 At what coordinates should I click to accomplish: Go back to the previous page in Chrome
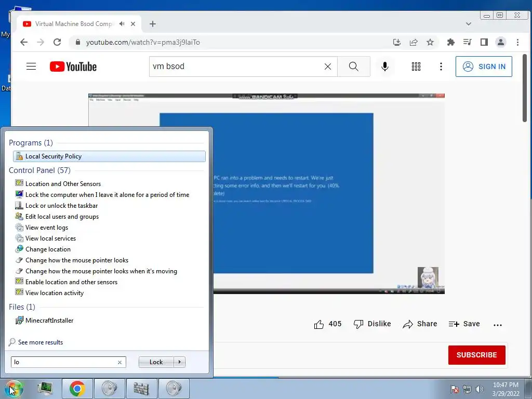[24, 42]
